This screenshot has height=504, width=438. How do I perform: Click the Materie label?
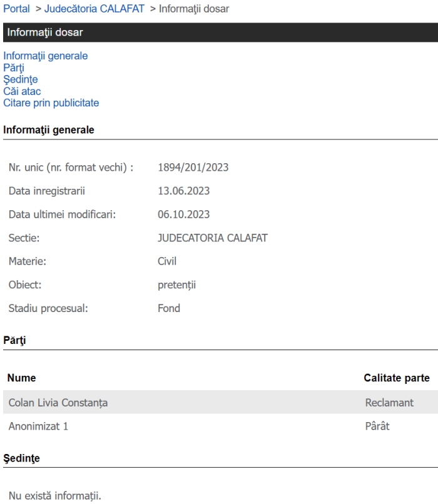(x=28, y=261)
